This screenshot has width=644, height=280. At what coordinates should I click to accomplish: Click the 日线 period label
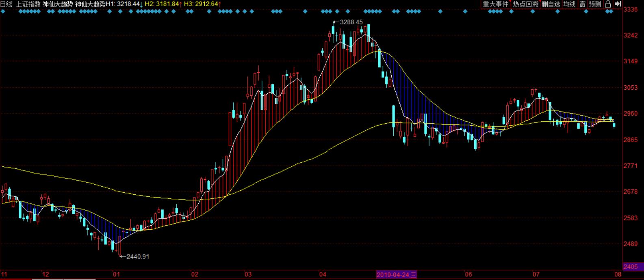pyautogui.click(x=6, y=4)
